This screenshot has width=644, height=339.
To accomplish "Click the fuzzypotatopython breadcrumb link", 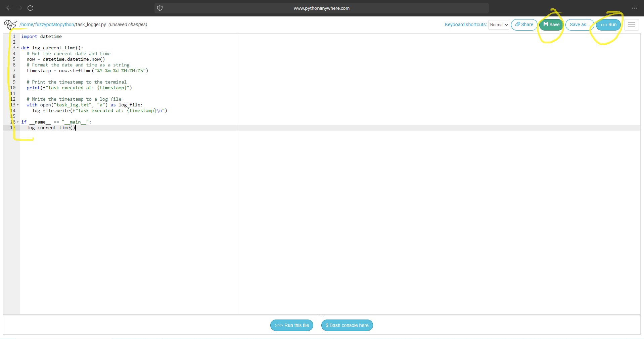I will coord(54,25).
